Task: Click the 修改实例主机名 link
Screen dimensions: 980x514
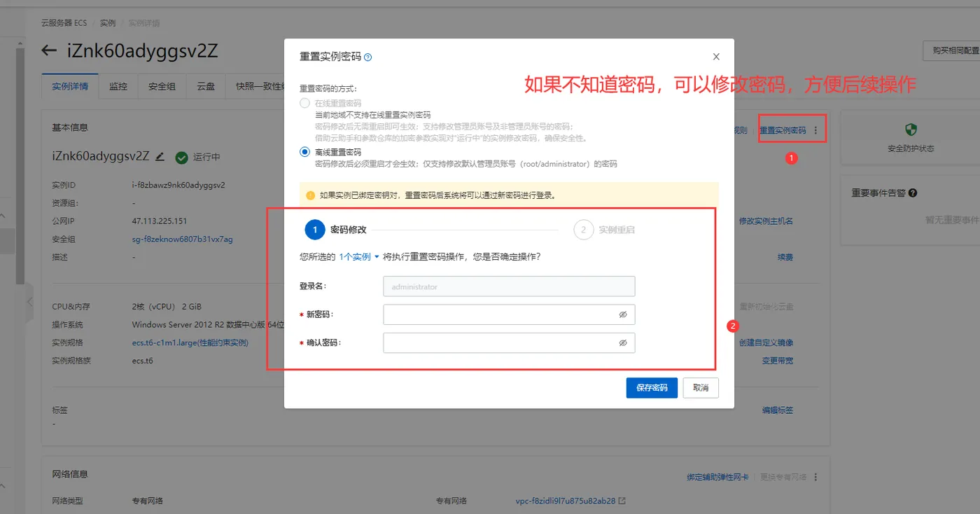Action: click(766, 221)
